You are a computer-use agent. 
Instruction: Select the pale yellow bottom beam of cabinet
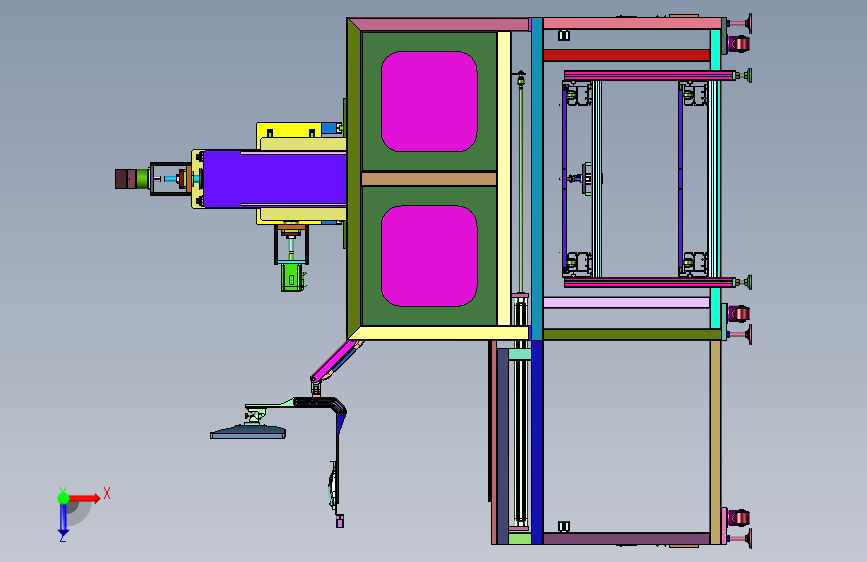(x=440, y=333)
